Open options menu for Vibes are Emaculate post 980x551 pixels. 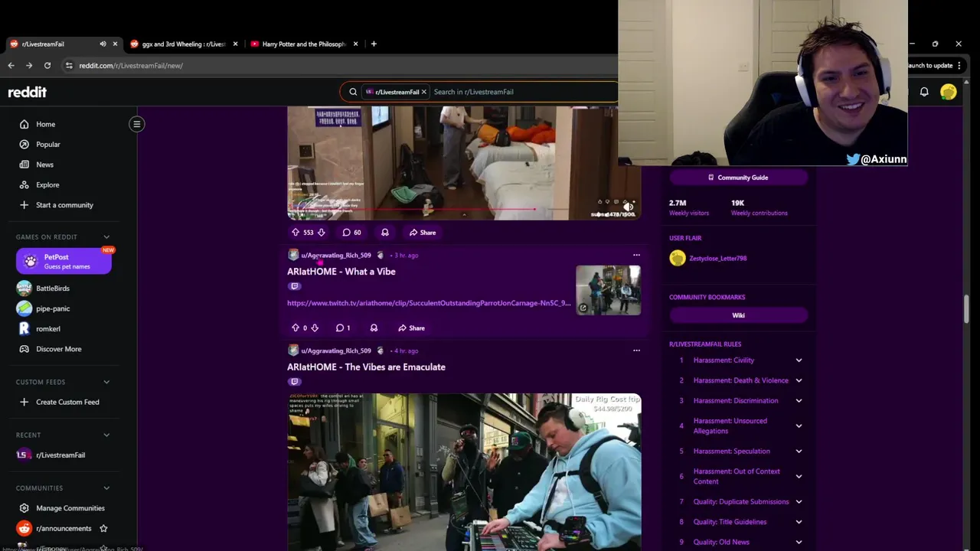(x=636, y=350)
